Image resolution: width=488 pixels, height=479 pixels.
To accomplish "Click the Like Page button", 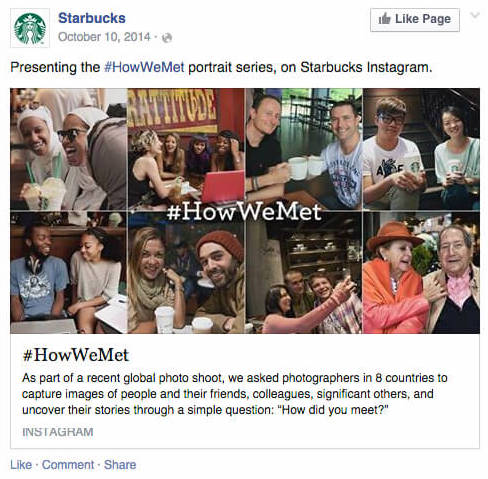I will pyautogui.click(x=415, y=20).
